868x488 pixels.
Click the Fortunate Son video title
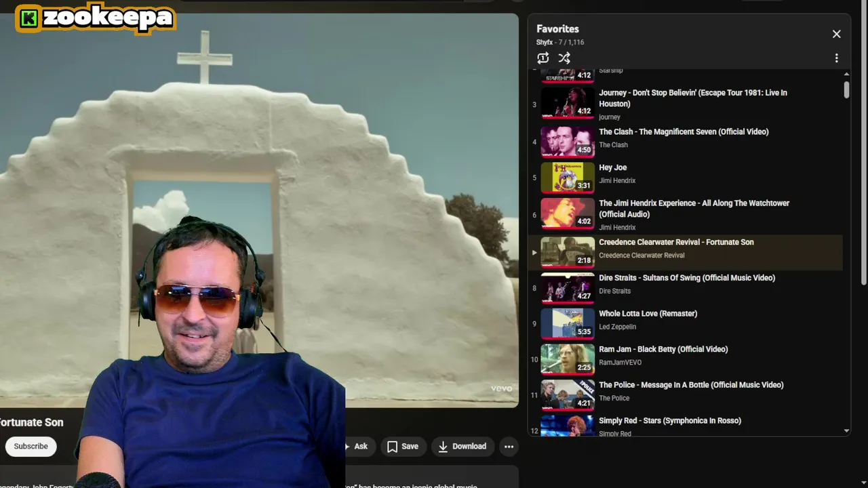pyautogui.click(x=31, y=422)
